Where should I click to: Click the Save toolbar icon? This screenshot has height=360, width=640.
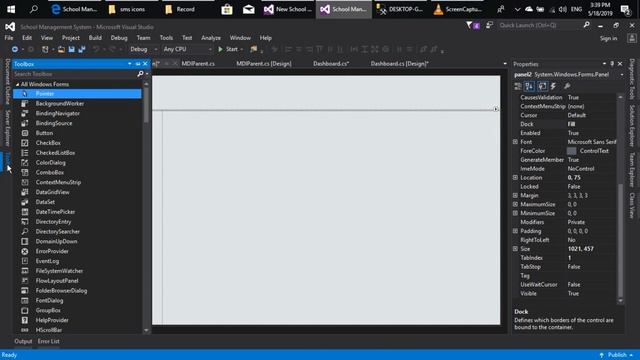click(71, 49)
